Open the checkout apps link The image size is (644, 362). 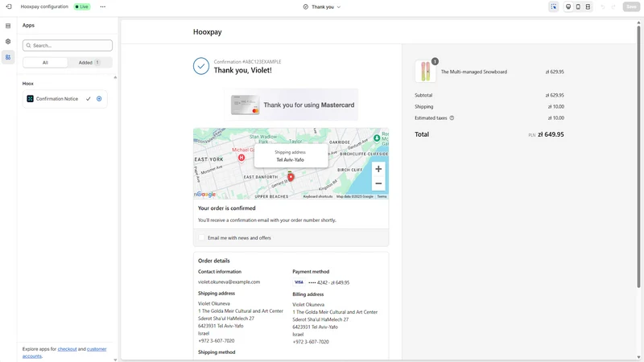tap(68, 349)
